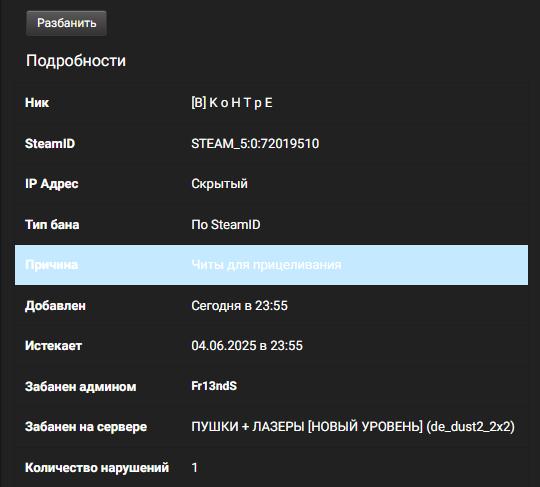This screenshot has width=540, height=487.
Task: Select the Забанен админом label
Action: click(81, 386)
